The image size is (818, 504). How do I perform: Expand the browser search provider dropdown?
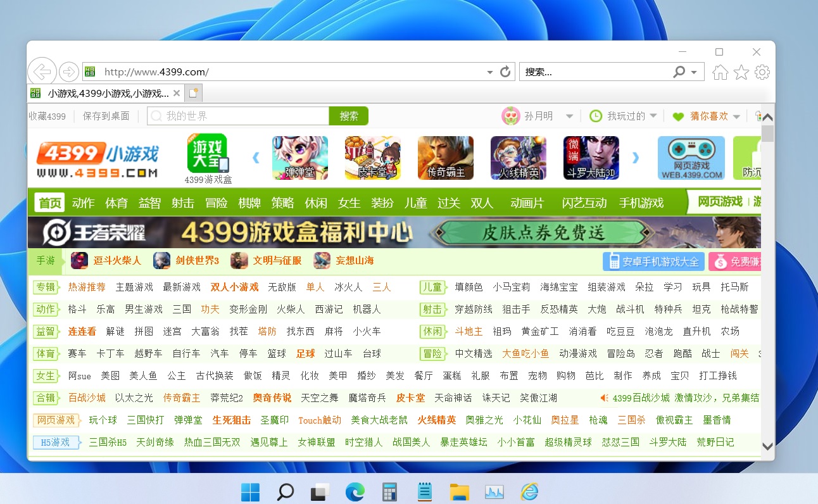695,72
